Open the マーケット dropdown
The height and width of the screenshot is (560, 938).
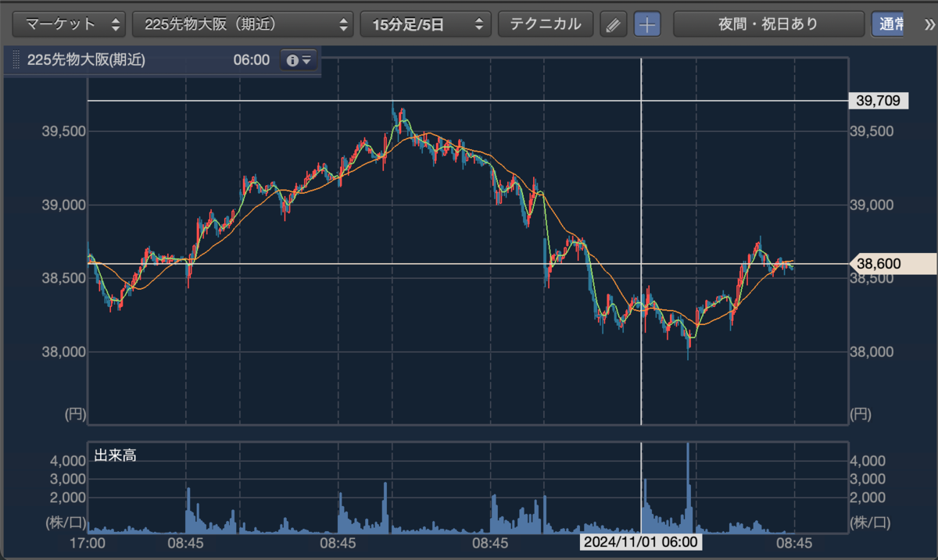pos(69,24)
